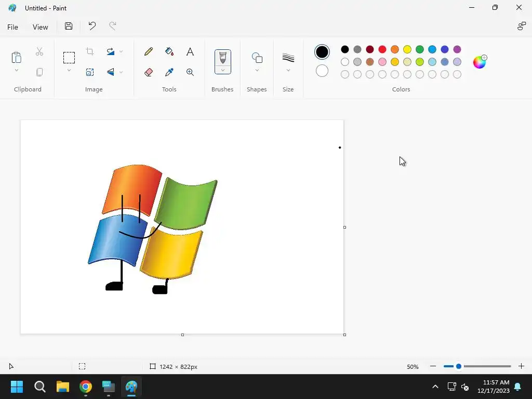Viewport: 532px width, 399px height.
Task: Open the clock showing 11:57 AM
Action: 494,387
